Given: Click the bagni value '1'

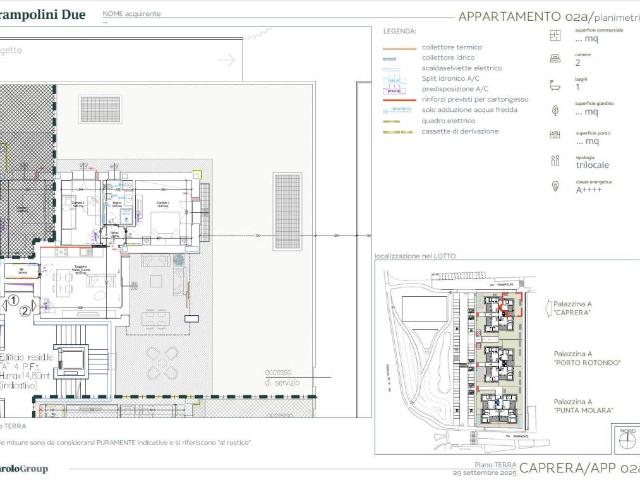Looking at the screenshot, I should 578,87.
